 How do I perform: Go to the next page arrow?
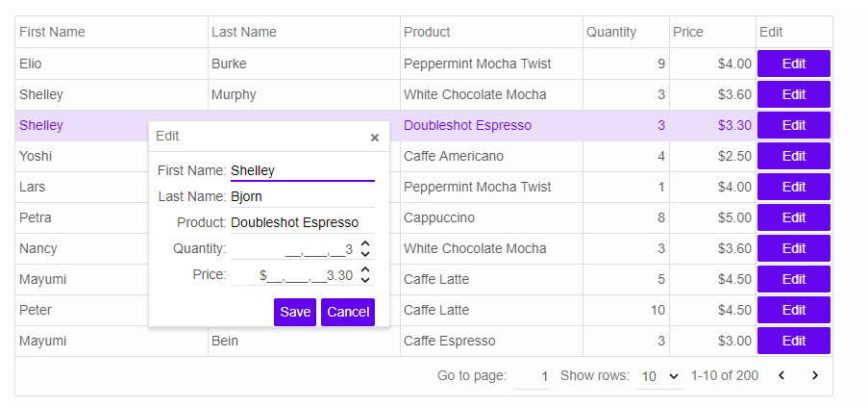815,375
